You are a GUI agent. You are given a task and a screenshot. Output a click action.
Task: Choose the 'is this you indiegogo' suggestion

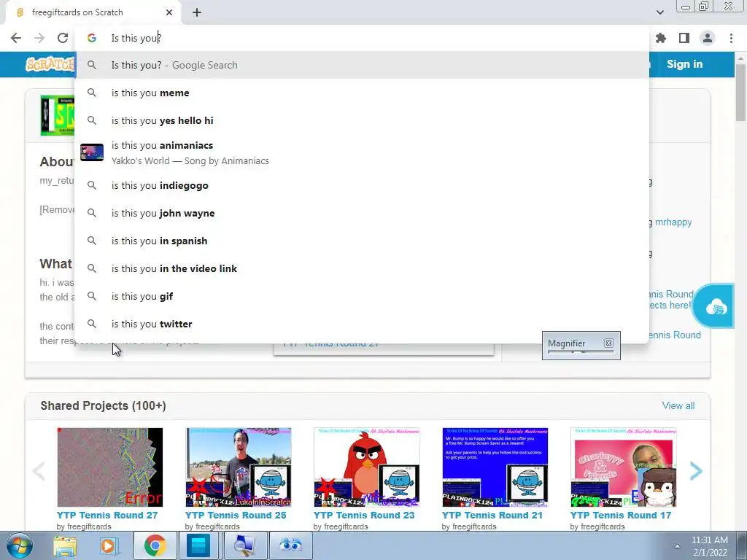362,185
